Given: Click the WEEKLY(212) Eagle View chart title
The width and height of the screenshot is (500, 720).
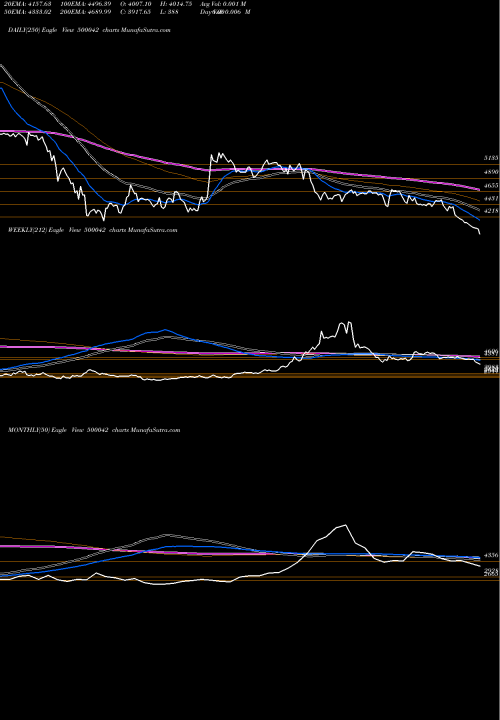Looking at the screenshot, I should pos(92,230).
